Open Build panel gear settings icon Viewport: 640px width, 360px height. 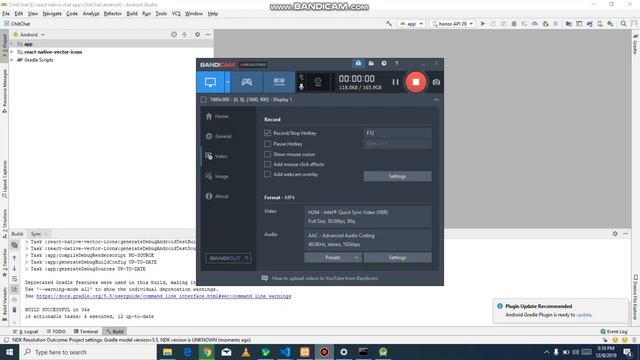(x=615, y=234)
